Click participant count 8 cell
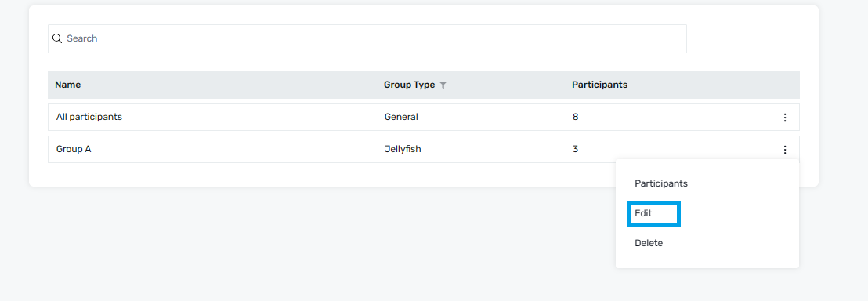Viewport: 868px width, 301px height. [576, 117]
